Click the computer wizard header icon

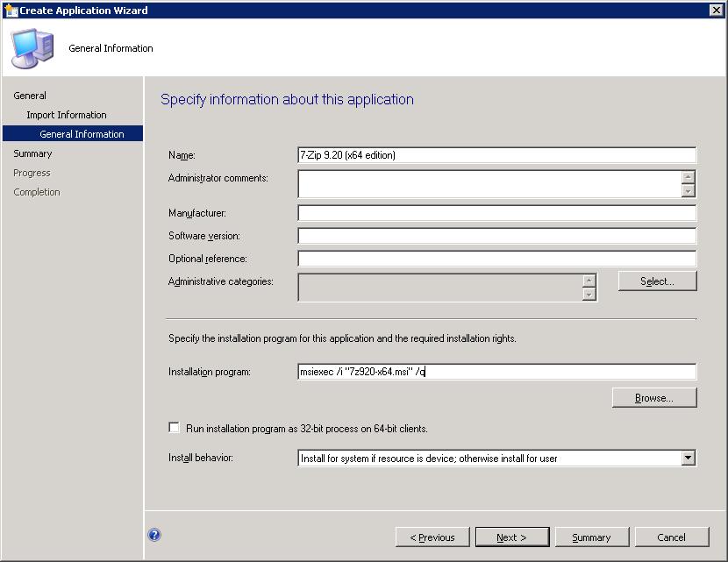point(32,47)
